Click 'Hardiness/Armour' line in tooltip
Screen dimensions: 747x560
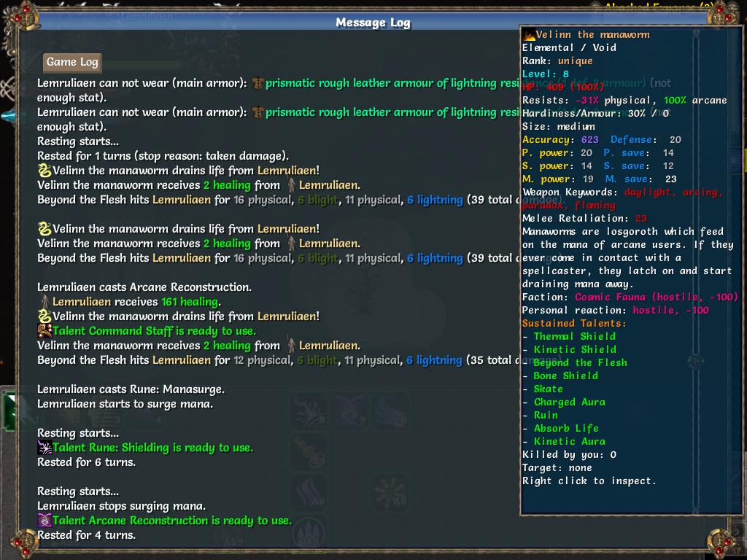coord(596,113)
